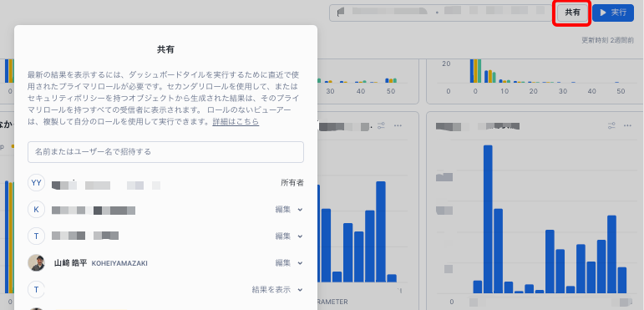The height and width of the screenshot is (310, 644).
Task: Open the role and warehouse selector beside 共有
Action: click(x=442, y=13)
